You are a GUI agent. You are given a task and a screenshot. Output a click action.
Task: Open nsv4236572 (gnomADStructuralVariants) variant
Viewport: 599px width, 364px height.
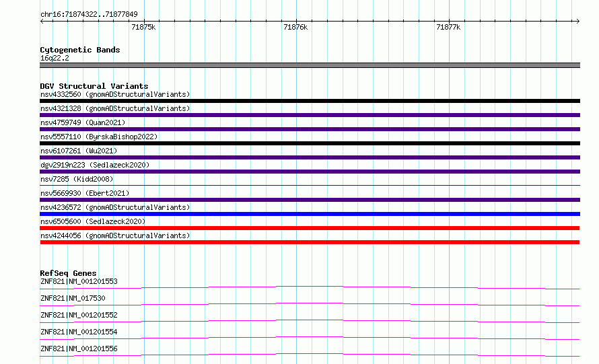pos(115,207)
